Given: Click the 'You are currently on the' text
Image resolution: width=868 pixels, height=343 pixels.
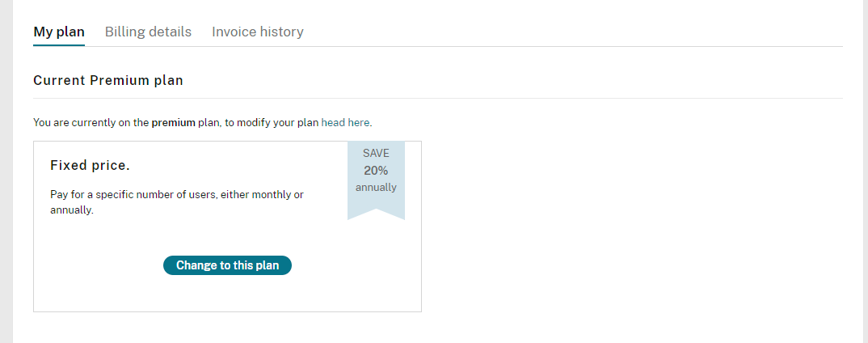Looking at the screenshot, I should point(91,122).
